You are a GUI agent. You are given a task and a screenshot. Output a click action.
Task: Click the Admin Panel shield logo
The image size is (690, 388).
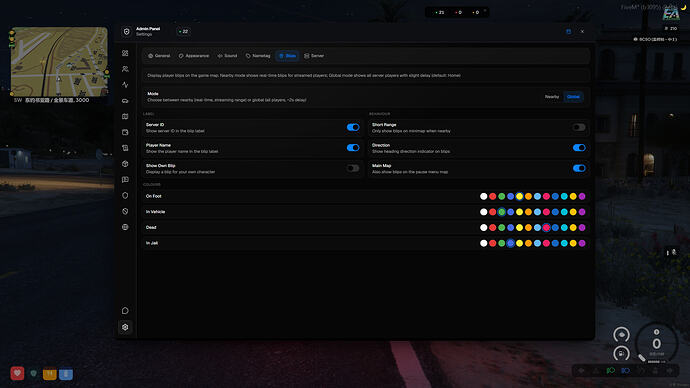pos(127,32)
